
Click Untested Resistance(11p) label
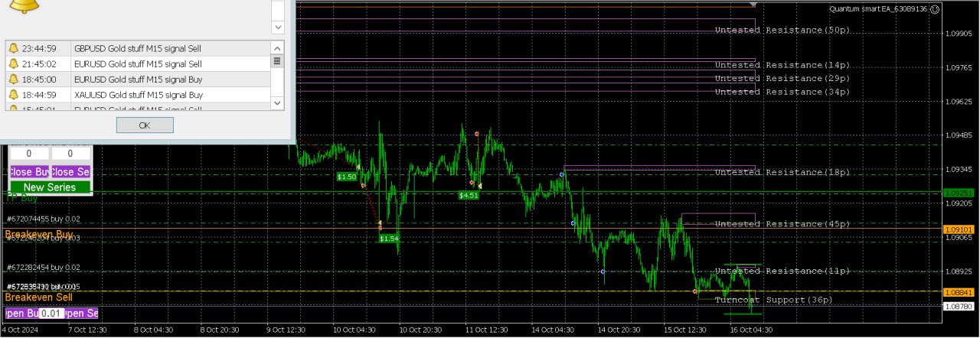pyautogui.click(x=782, y=271)
